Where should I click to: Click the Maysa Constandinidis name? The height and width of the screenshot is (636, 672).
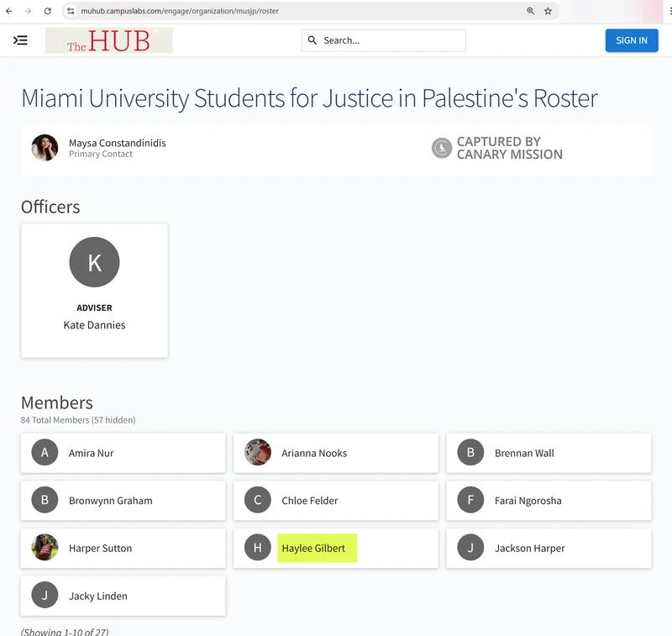pyautogui.click(x=118, y=143)
